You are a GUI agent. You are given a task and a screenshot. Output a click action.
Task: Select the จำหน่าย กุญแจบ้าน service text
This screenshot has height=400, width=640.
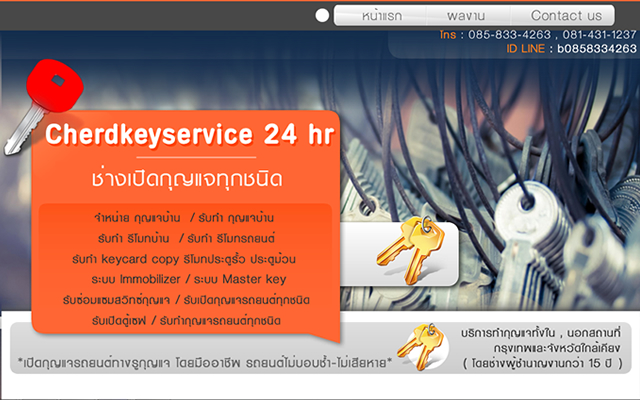(x=137, y=218)
